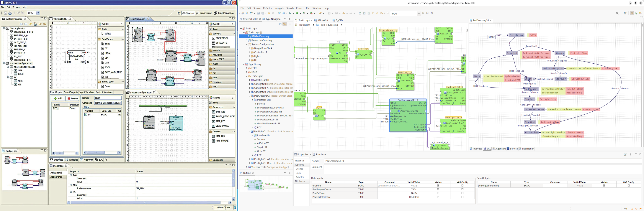Click the back arrow in the System Manager toolbar
Viewport: 644px width, 211px height.
(40, 24)
